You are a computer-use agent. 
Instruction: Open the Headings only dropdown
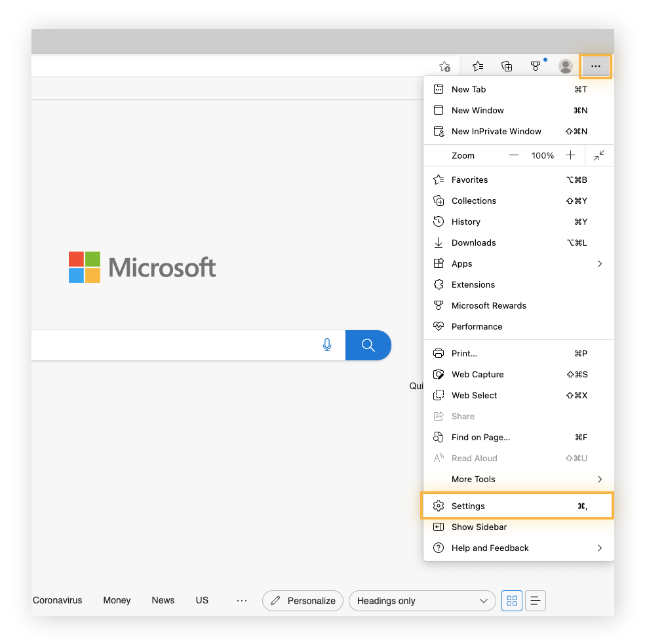coord(422,601)
